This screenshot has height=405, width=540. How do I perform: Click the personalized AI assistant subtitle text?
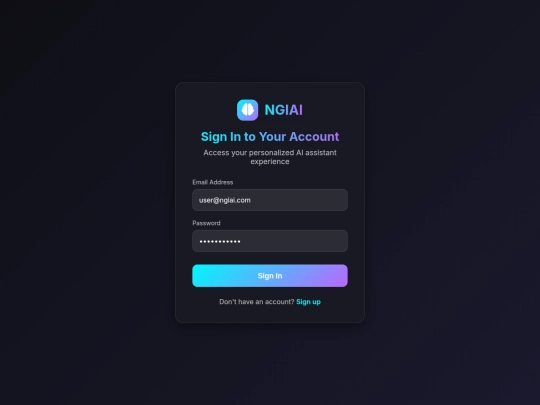point(270,157)
